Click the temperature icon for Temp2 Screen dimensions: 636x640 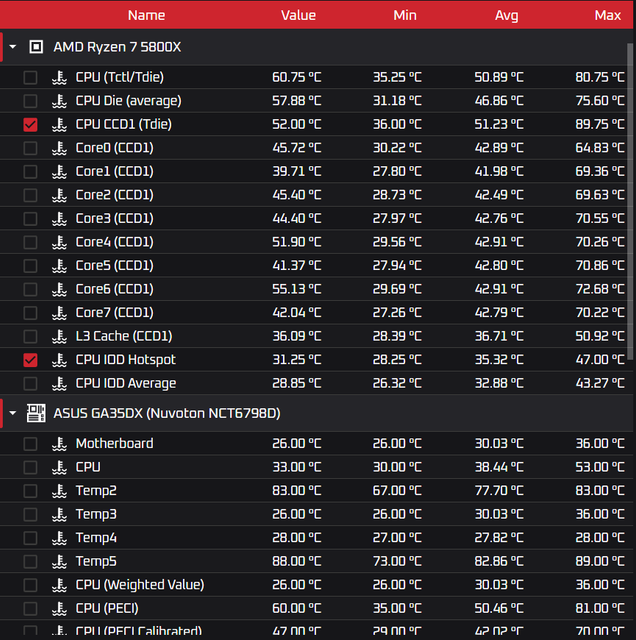click(60, 491)
